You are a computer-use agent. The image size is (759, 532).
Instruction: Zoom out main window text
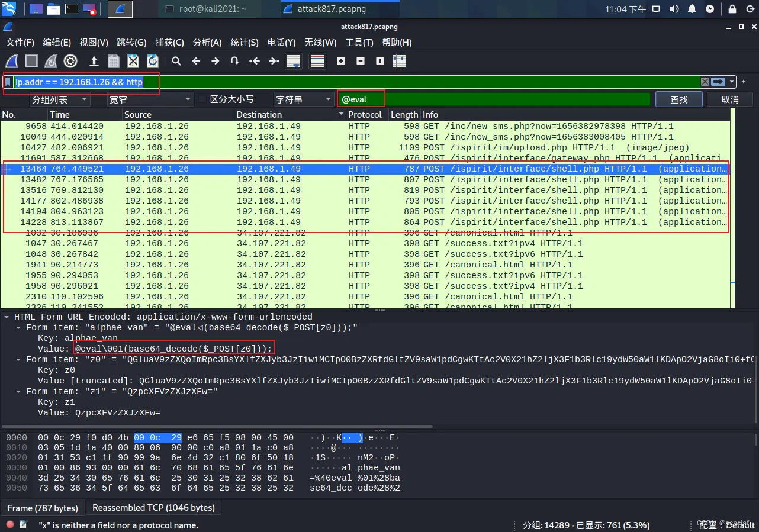361,61
